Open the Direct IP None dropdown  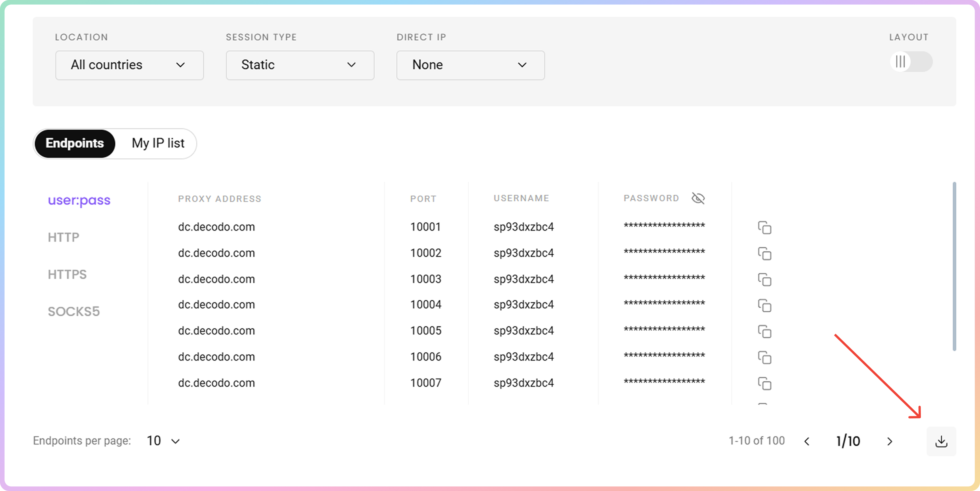(x=470, y=65)
